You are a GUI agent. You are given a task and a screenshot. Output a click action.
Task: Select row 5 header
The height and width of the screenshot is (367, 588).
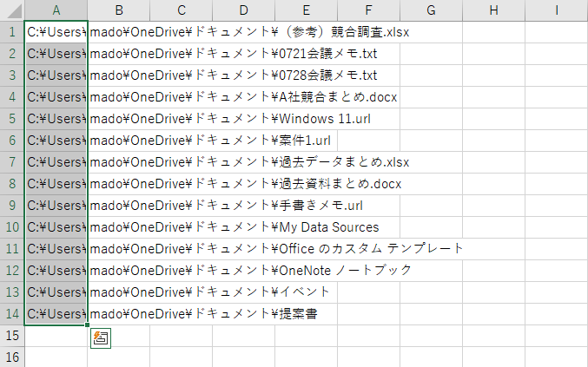click(x=12, y=119)
